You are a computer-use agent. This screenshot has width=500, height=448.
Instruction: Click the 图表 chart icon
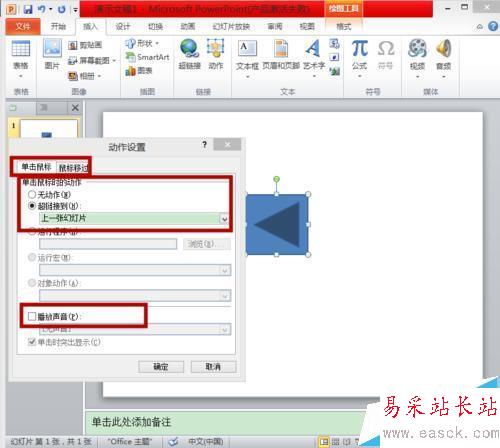(x=139, y=71)
